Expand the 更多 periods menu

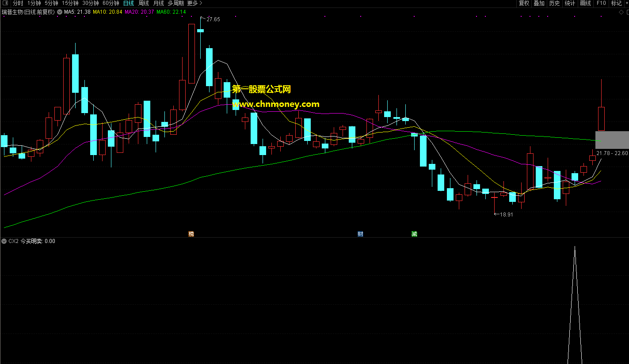tap(194, 3)
